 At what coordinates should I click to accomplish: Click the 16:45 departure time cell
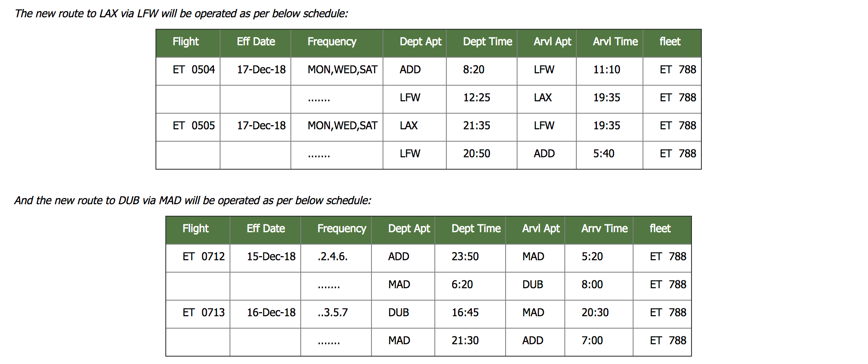click(x=465, y=313)
